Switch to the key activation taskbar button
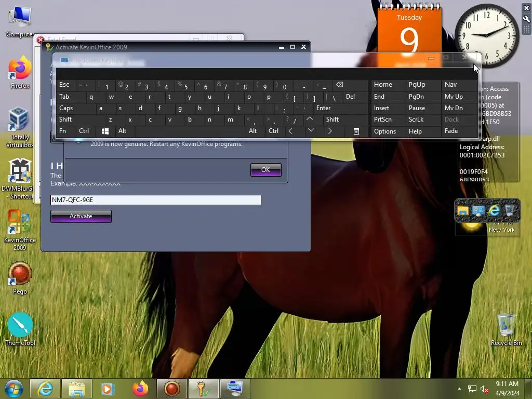This screenshot has height=399, width=532. (x=203, y=389)
